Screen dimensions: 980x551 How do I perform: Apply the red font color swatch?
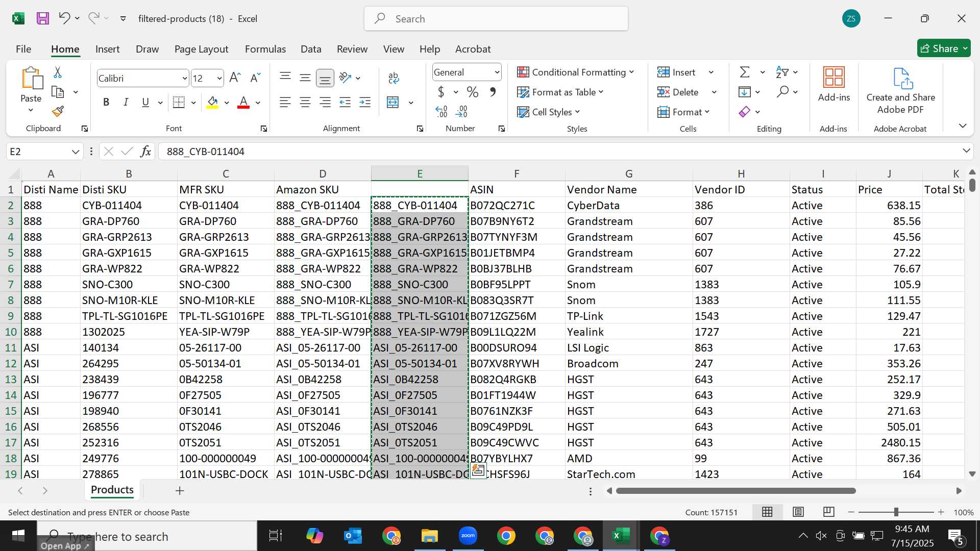pyautogui.click(x=244, y=103)
